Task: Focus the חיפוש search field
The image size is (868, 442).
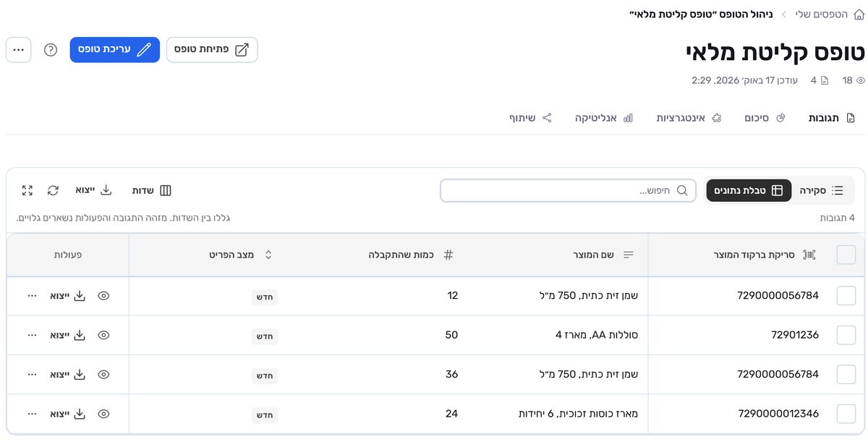Action: tap(568, 190)
